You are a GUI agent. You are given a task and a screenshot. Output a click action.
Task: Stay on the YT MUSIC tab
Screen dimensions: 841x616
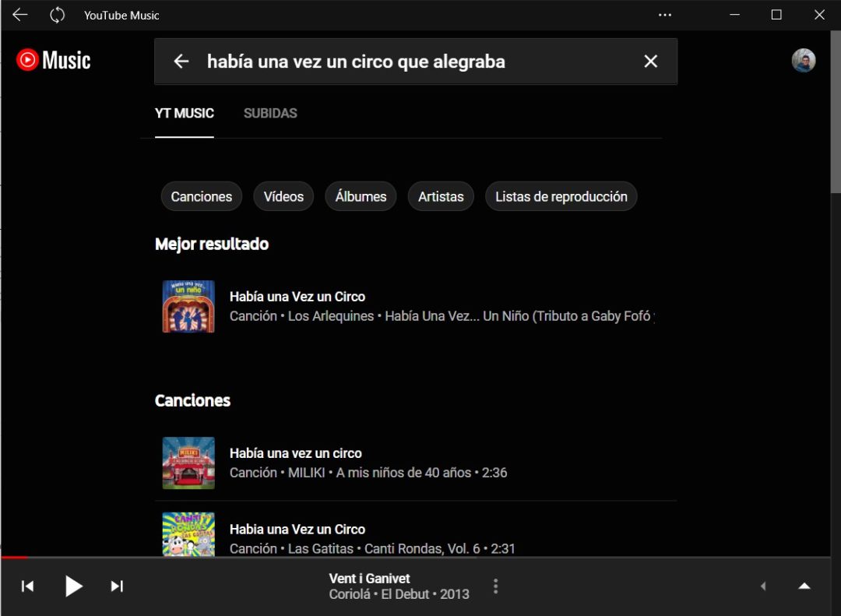[x=184, y=113]
